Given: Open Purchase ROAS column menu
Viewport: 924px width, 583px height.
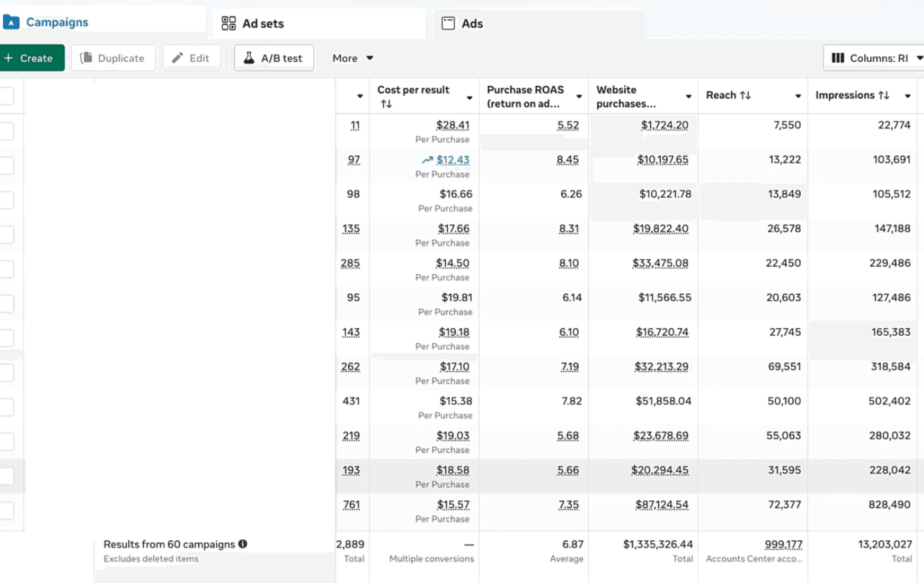Looking at the screenshot, I should (579, 96).
